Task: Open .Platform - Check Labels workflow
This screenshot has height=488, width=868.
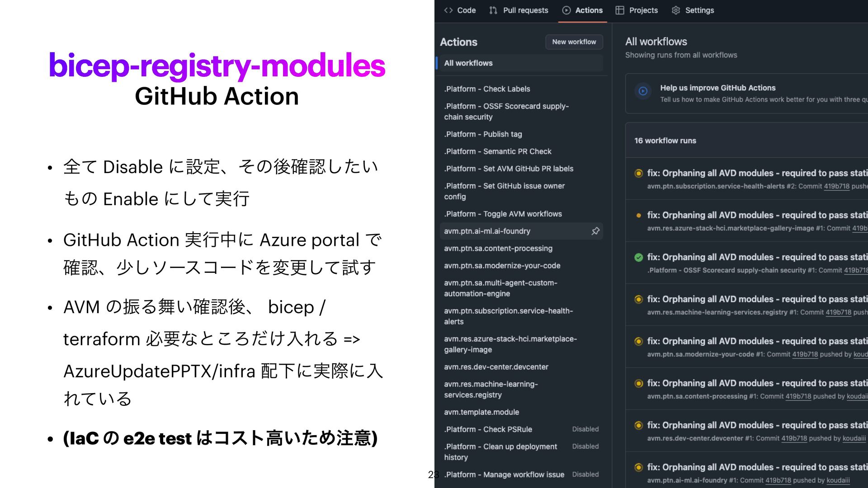Action: pos(487,89)
